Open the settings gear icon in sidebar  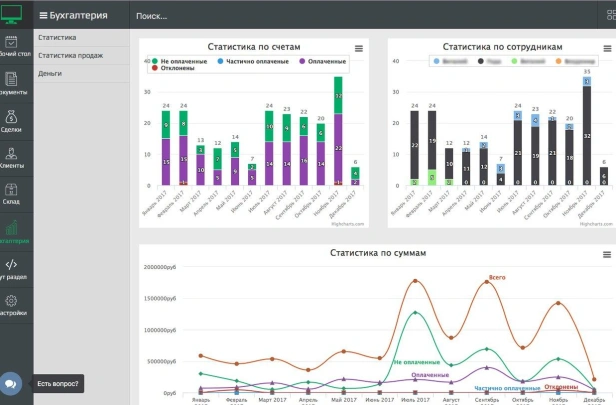11,302
